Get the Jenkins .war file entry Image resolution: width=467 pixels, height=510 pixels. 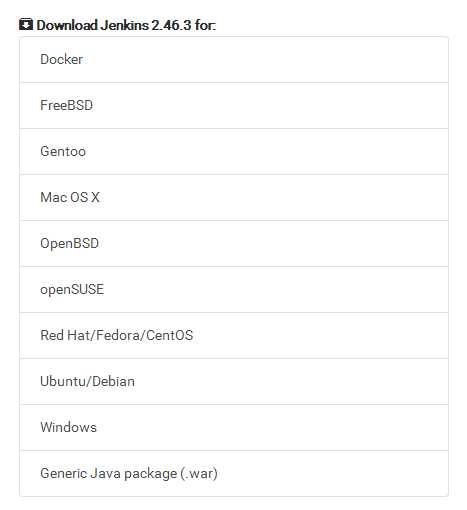(x=234, y=474)
